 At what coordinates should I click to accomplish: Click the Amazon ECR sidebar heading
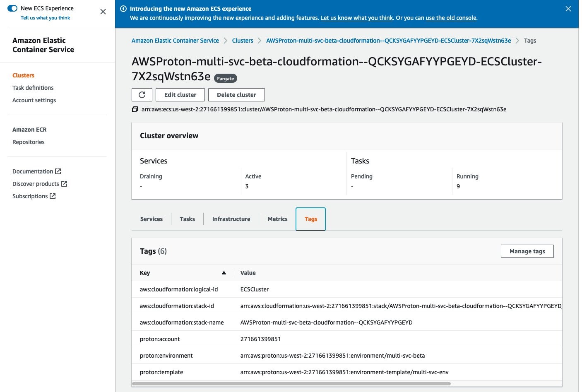[29, 130]
